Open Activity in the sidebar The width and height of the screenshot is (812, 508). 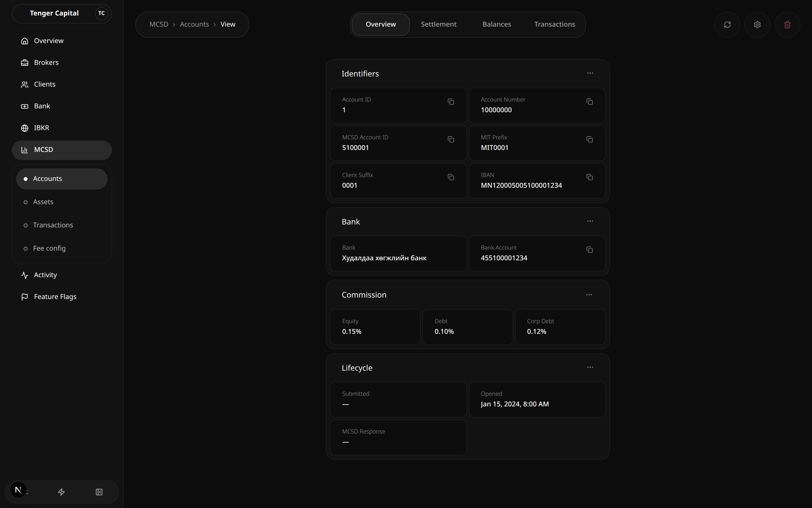click(62, 275)
